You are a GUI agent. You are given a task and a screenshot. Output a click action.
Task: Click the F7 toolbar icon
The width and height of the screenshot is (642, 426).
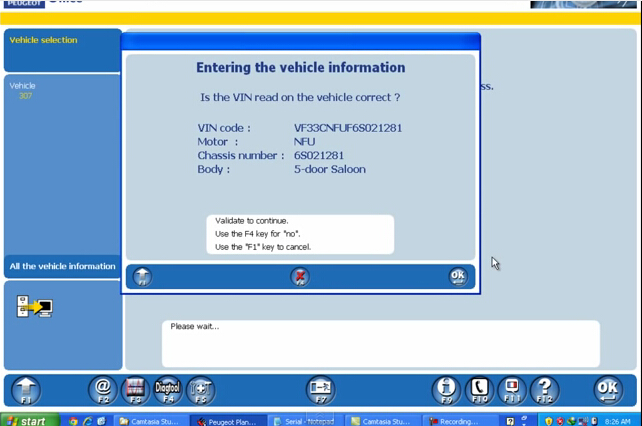(321, 390)
